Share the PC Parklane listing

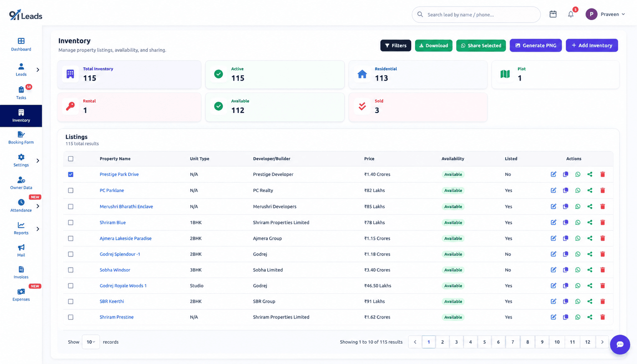point(590,190)
